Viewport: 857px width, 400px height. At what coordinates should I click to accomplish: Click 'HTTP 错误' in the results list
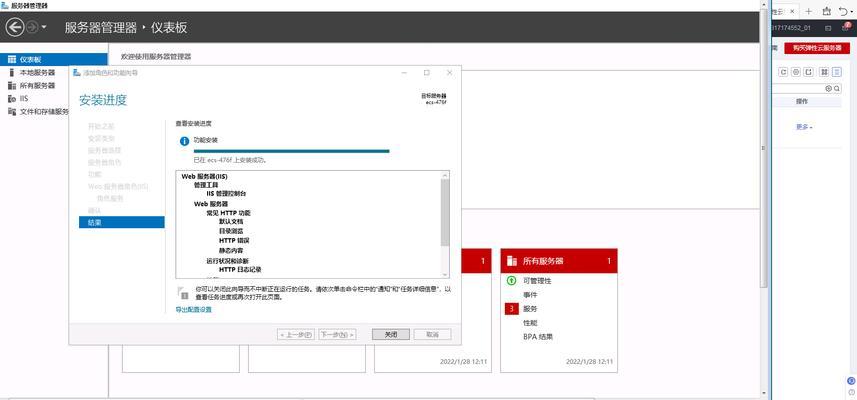coord(234,240)
